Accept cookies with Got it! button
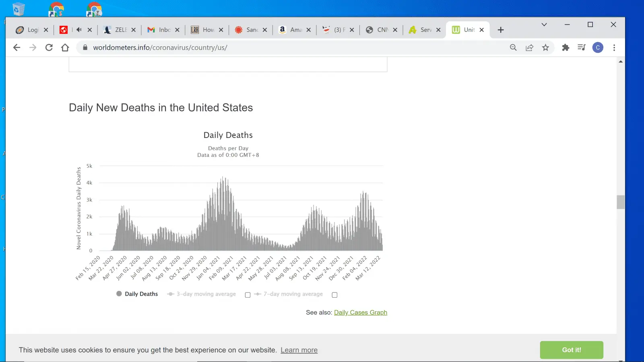Screen dimensions: 644x362 click(571, 350)
